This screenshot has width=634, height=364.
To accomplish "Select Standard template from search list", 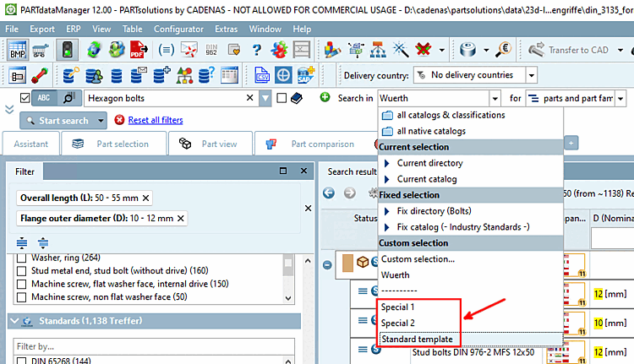I will coord(417,340).
